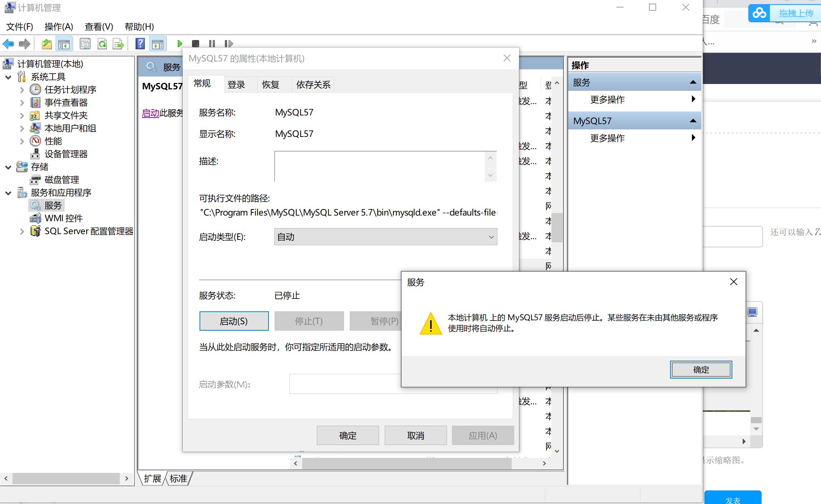
Task: Click the 启动(S) button
Action: pyautogui.click(x=234, y=321)
